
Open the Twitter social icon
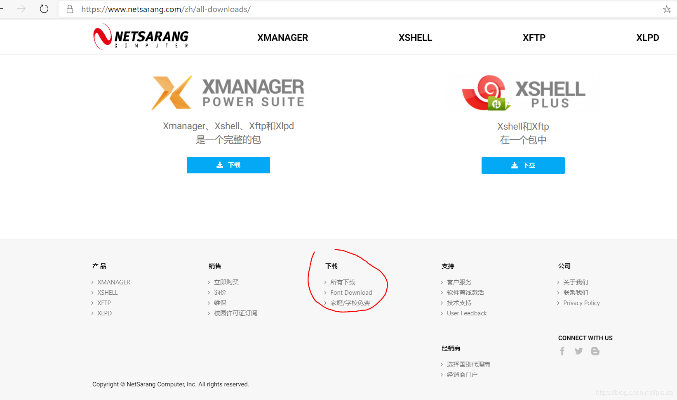578,351
